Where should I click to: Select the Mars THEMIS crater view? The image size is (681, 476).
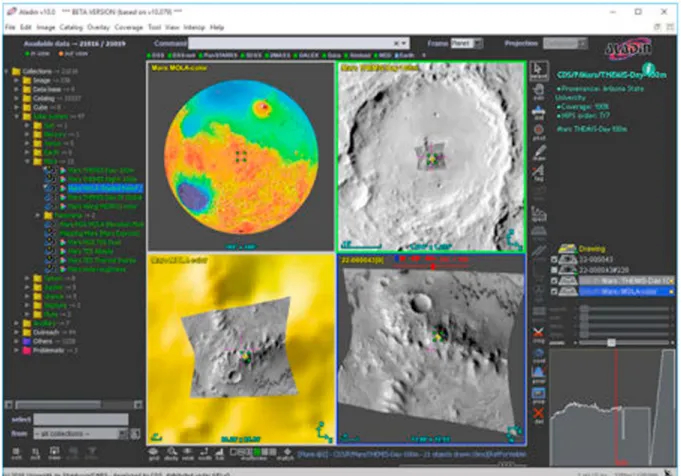coord(431,157)
